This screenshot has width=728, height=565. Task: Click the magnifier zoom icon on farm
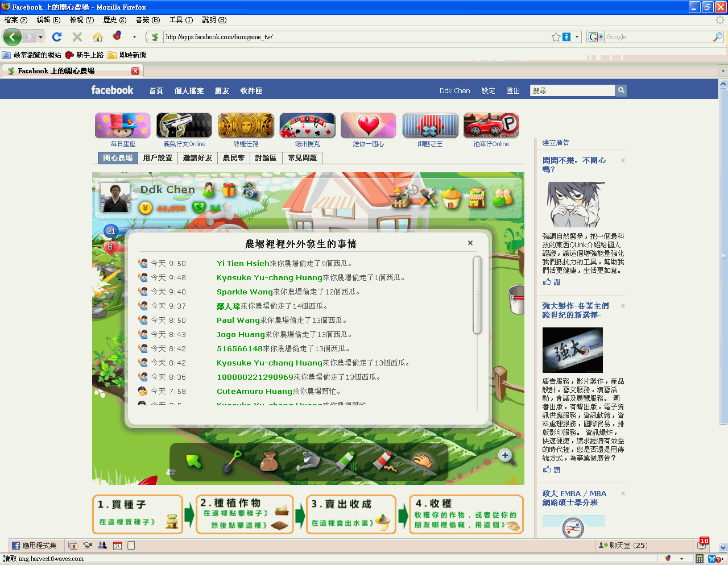point(506,456)
